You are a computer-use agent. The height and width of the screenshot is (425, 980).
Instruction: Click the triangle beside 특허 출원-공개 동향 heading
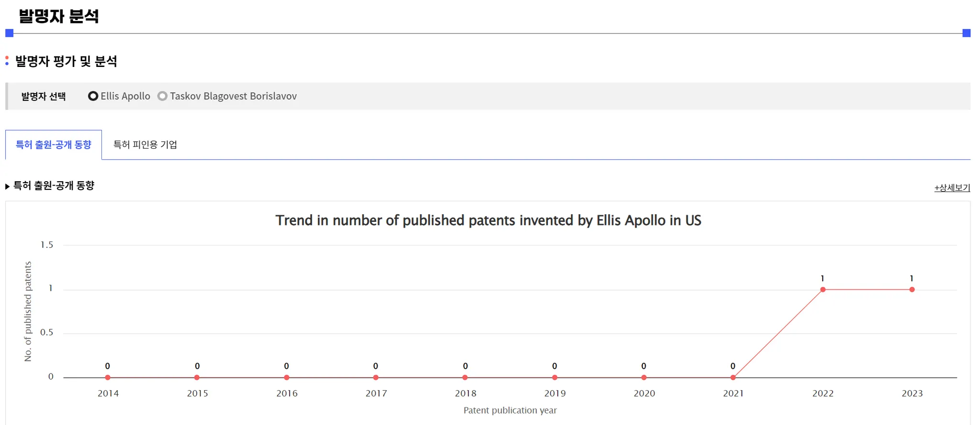pos(8,186)
